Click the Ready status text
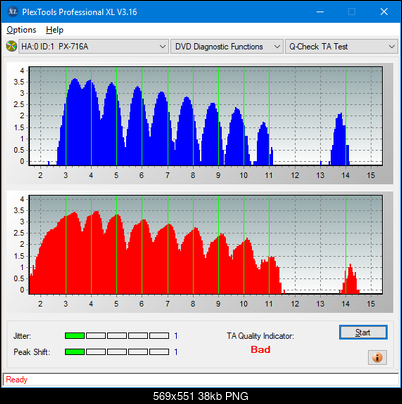 pos(16,380)
